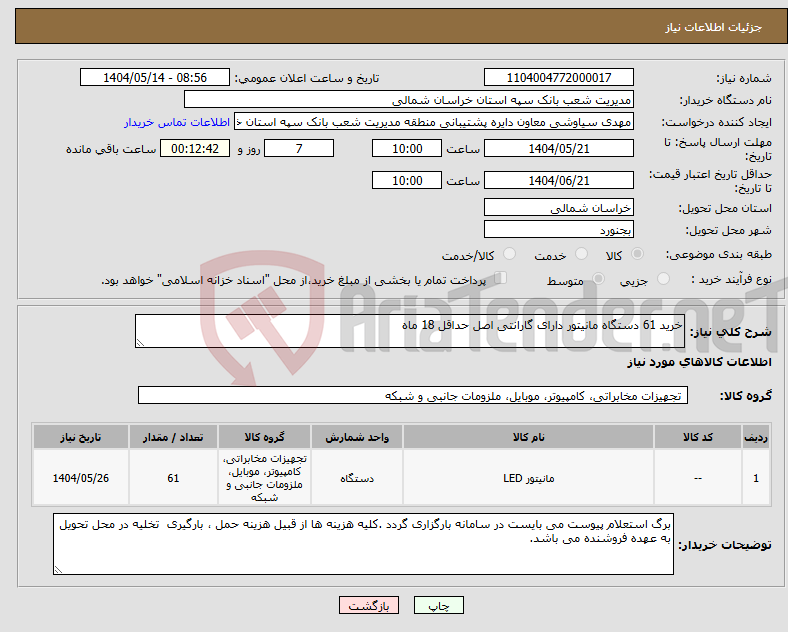The height and width of the screenshot is (632, 788).
Task: Click the گروه کالا field
Action: click(x=413, y=395)
